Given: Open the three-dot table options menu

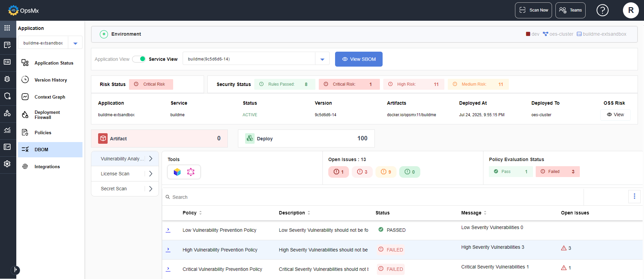Looking at the screenshot, I should (x=634, y=196).
